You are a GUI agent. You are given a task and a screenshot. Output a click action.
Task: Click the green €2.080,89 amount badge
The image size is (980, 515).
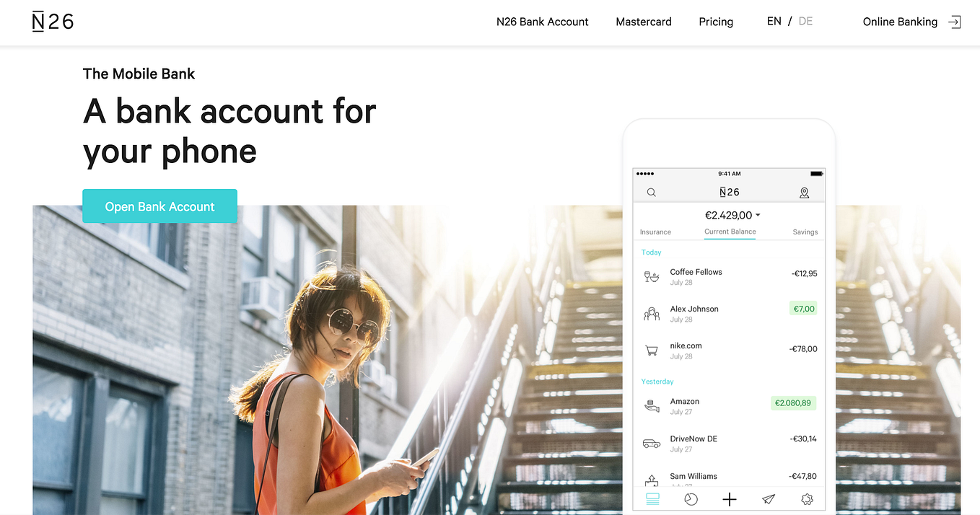(793, 403)
